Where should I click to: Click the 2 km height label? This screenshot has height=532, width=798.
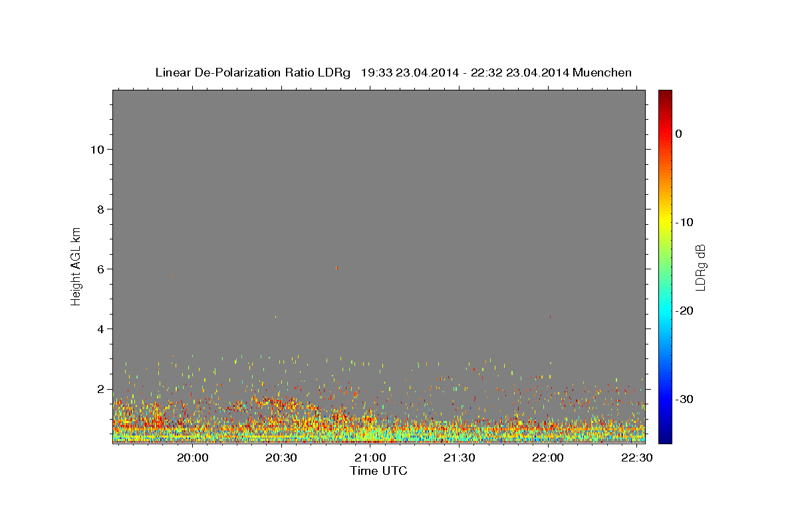click(x=100, y=388)
